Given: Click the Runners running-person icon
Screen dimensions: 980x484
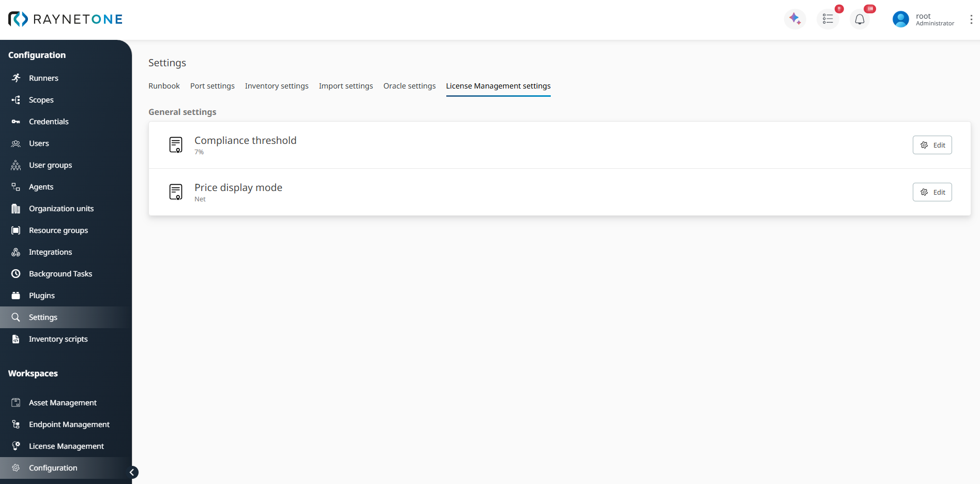Looking at the screenshot, I should click(16, 78).
